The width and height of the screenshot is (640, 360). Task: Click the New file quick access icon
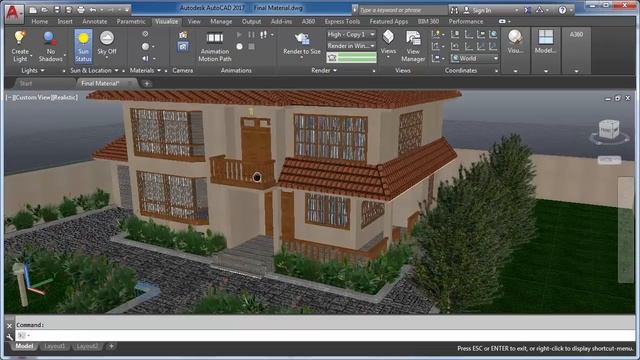click(x=33, y=9)
